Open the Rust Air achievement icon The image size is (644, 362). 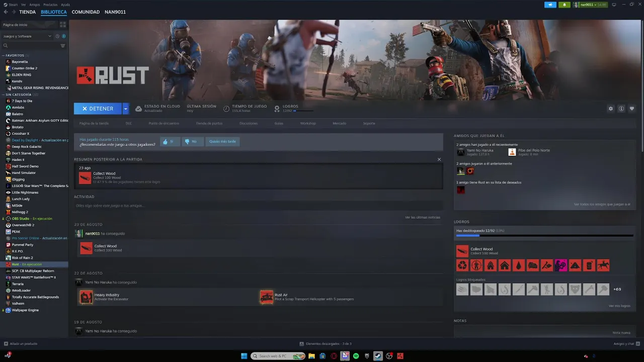(x=267, y=297)
